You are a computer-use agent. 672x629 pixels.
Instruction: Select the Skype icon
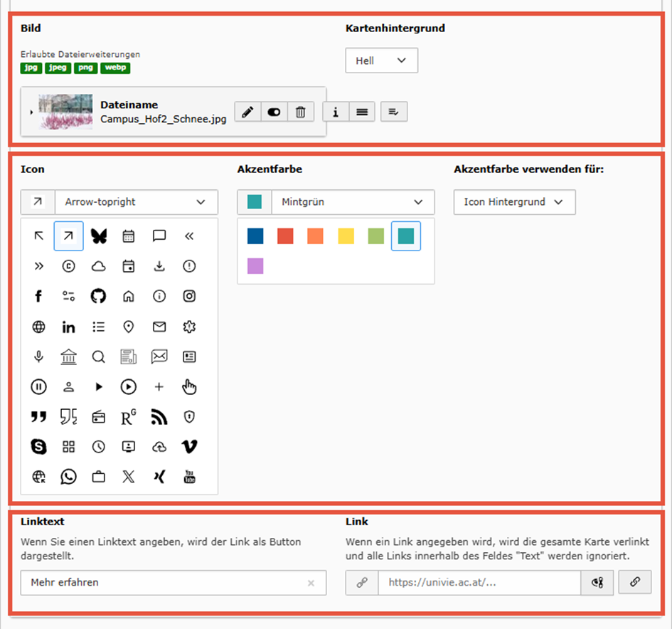tap(38, 447)
